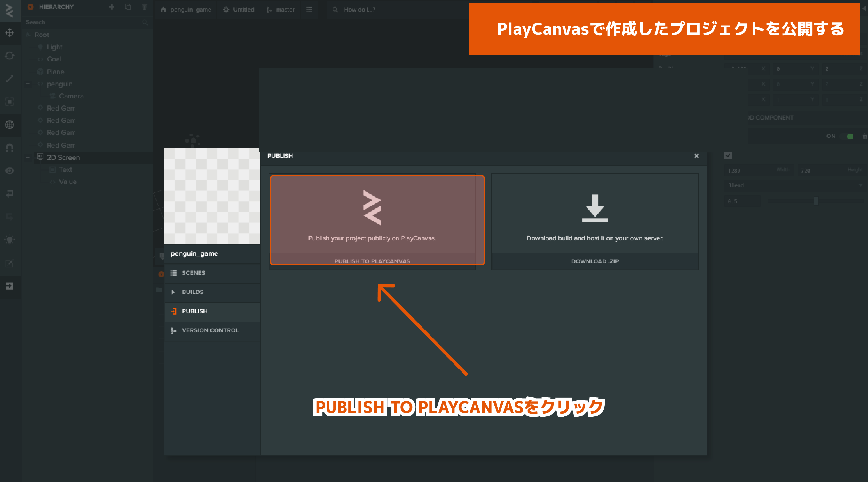Collapse the 2D Screen entity

click(x=28, y=157)
